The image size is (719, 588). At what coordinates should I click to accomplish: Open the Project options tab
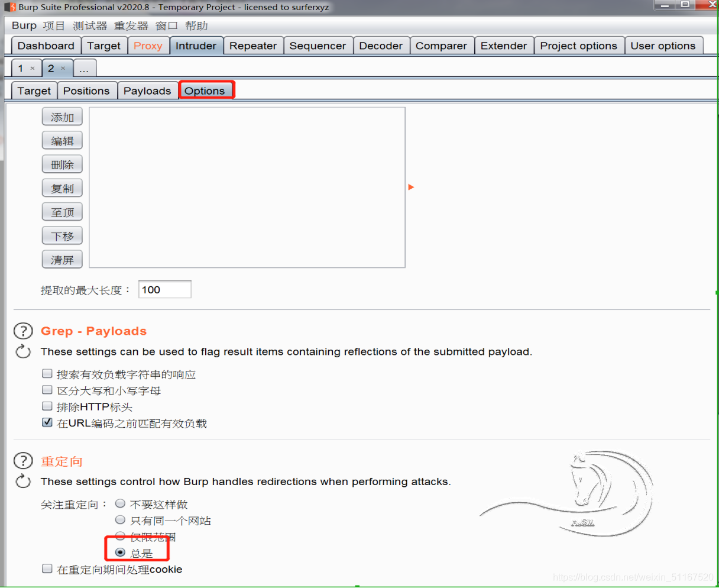click(579, 46)
